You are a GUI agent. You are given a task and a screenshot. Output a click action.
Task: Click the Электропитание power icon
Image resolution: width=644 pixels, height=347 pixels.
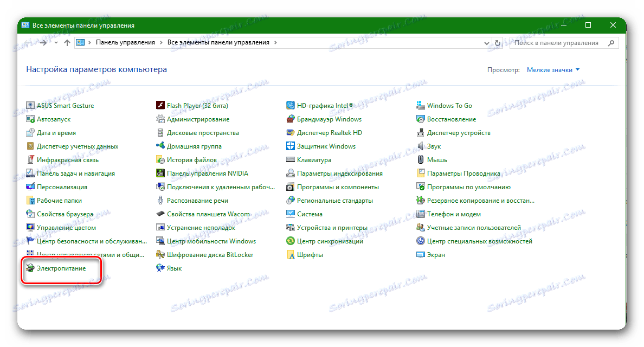30,268
